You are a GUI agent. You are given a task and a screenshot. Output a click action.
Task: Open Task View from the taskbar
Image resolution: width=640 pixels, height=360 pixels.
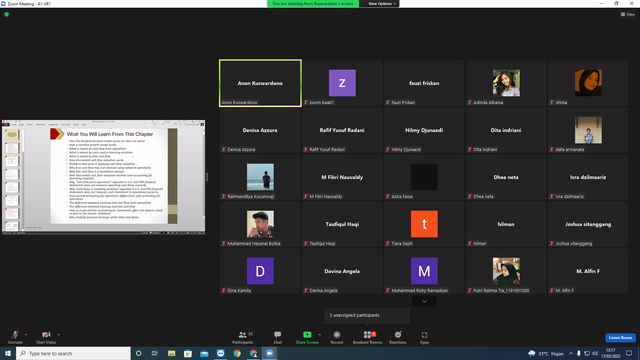[x=155, y=353]
